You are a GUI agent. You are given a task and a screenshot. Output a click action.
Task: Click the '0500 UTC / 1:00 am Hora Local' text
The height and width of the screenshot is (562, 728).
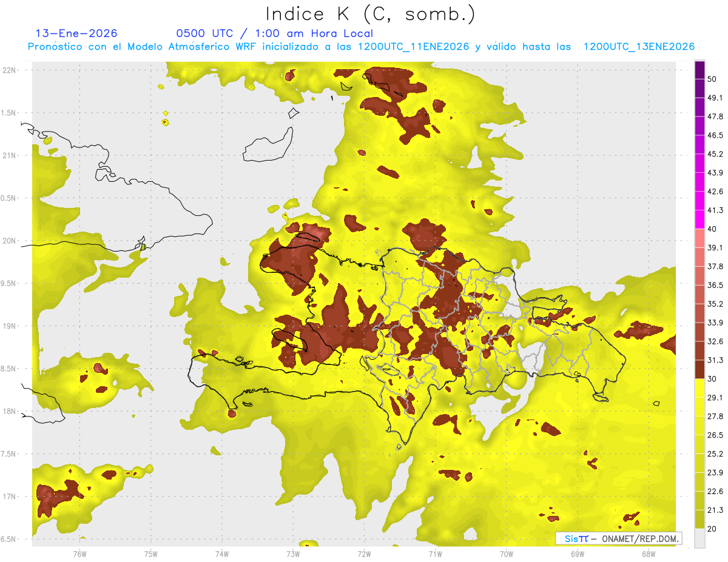coord(274,33)
